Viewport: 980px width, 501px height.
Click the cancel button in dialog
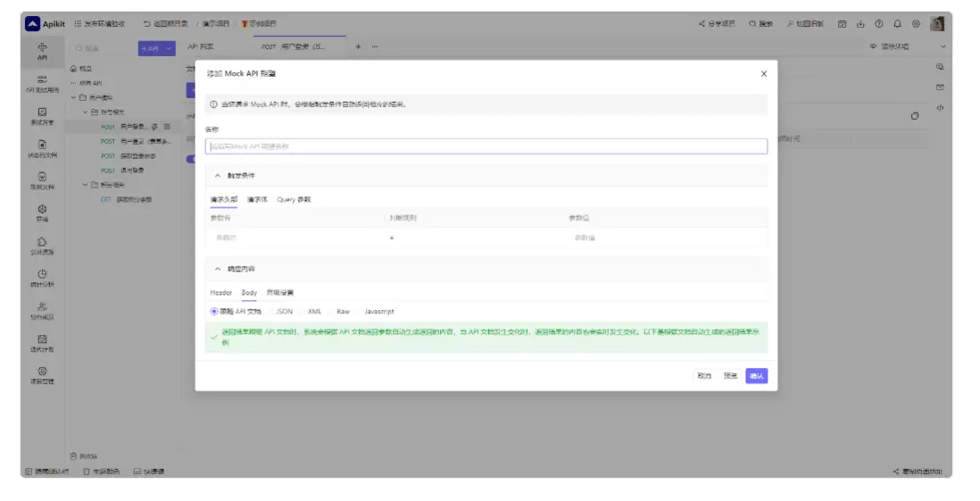(x=704, y=376)
